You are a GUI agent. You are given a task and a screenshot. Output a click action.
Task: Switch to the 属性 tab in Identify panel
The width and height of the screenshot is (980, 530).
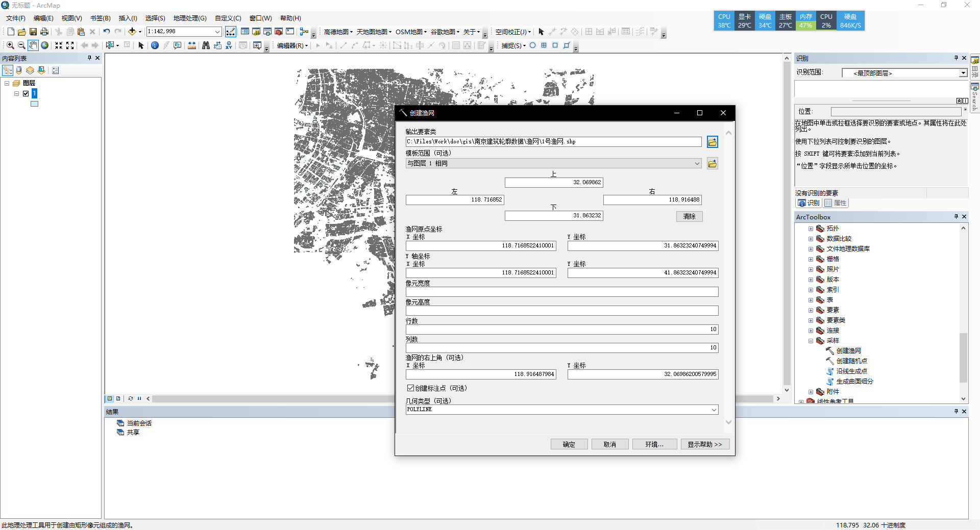coord(836,203)
